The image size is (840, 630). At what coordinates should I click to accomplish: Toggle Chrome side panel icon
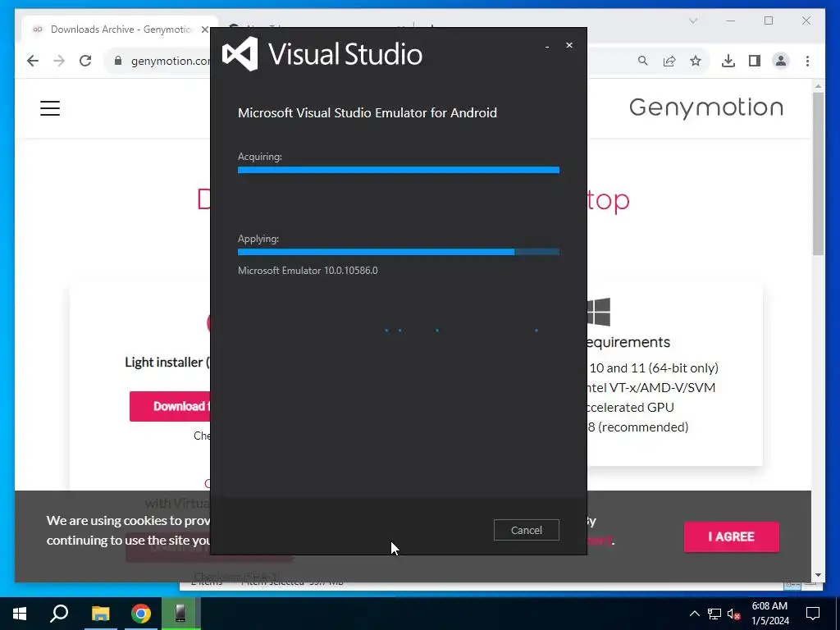pyautogui.click(x=755, y=61)
